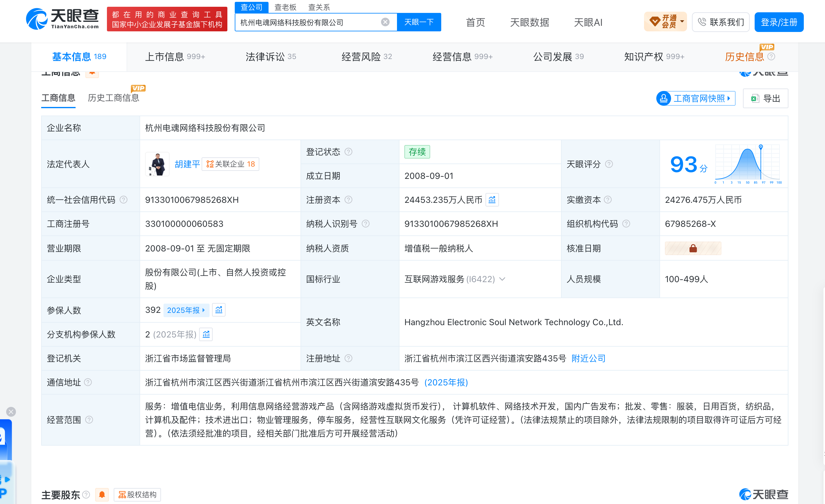The width and height of the screenshot is (825, 504).
Task: Close the floating side promo panel
Action: [11, 411]
